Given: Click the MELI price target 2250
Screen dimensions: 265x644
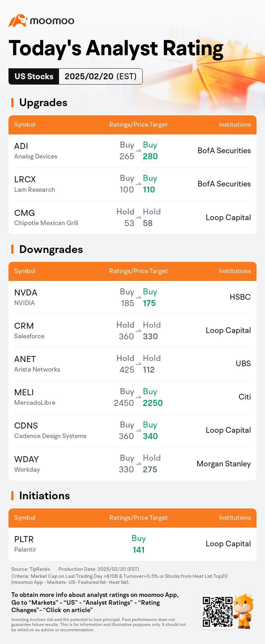Looking at the screenshot, I should (x=153, y=403).
